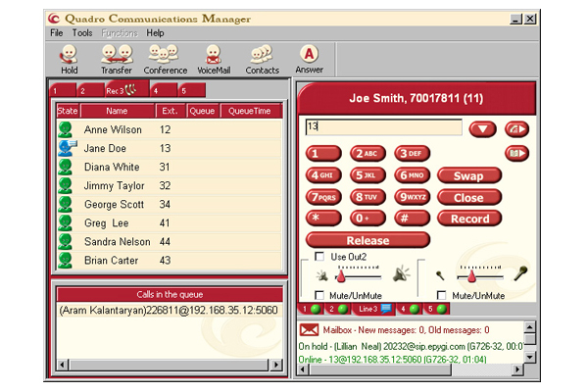Click Diana White's green state icon
Viewport: 588px width, 392px height.
[x=66, y=167]
